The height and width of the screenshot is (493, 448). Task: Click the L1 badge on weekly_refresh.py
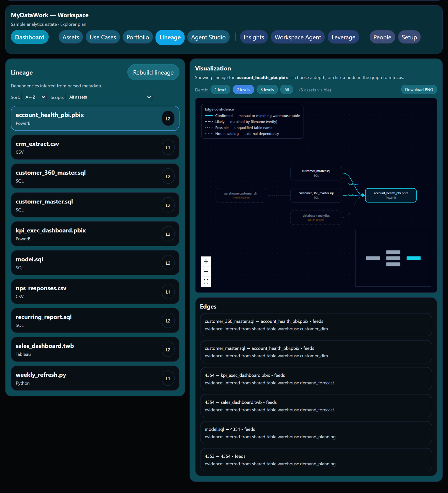click(x=168, y=378)
